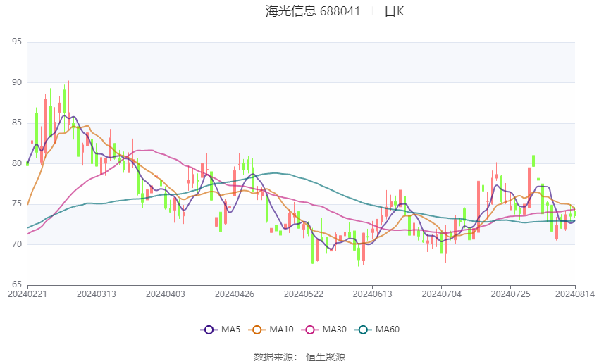This screenshot has width=599, height=364.
Task: Click the y-axis value 70
Action: pos(17,244)
